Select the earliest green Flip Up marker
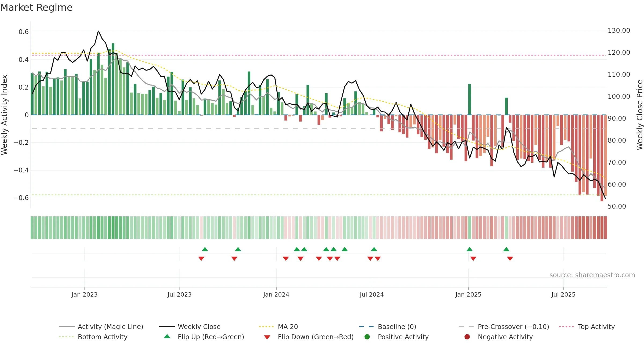The image size is (644, 362). [205, 249]
